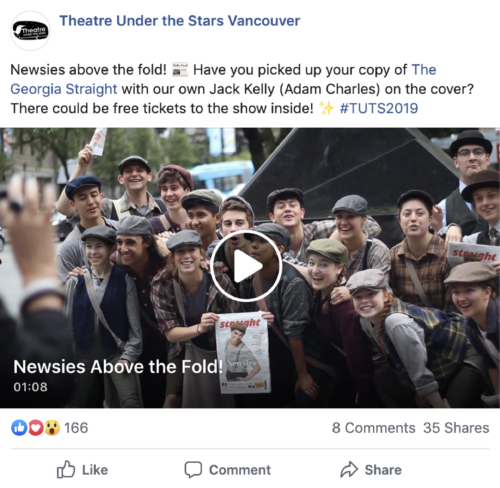Click the Like thumbs-up outline icon
500x488 pixels.
[66, 469]
